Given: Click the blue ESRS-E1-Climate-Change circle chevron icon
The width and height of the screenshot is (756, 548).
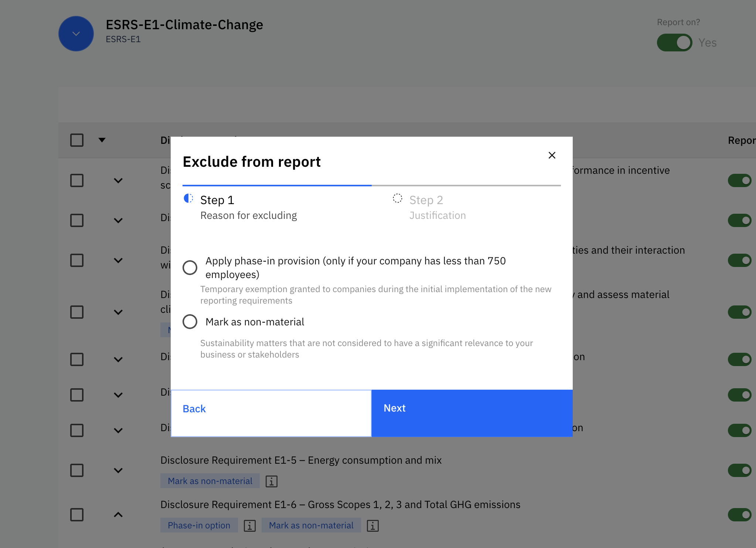Looking at the screenshot, I should [76, 34].
